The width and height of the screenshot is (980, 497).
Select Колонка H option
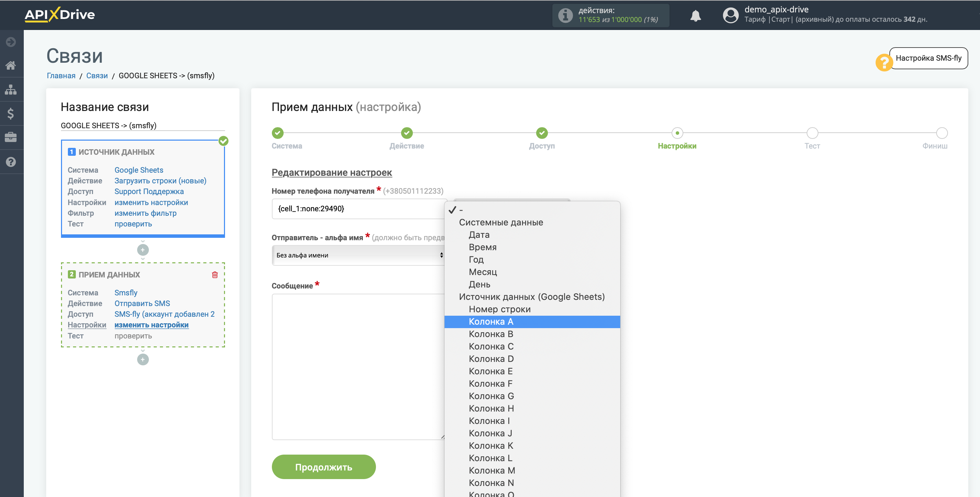point(532,409)
